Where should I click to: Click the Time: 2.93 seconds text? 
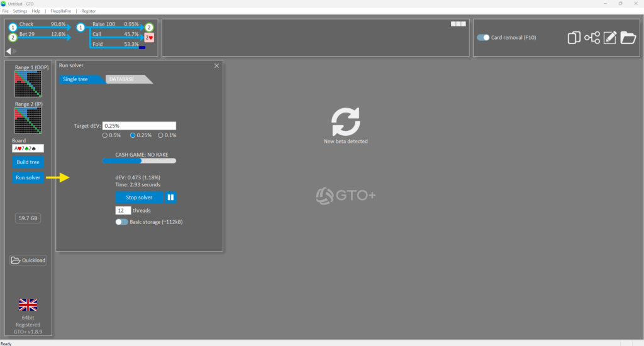tap(138, 184)
